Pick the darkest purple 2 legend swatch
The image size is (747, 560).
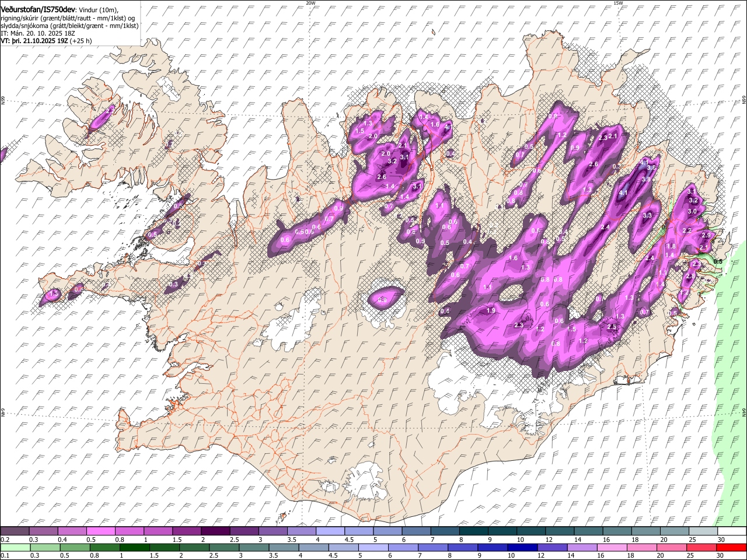(x=215, y=531)
